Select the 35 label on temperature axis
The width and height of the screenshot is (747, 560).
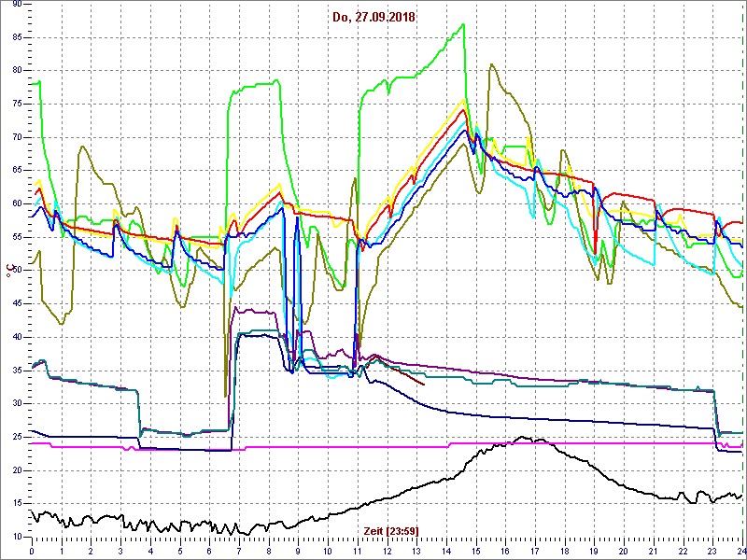pyautogui.click(x=16, y=371)
